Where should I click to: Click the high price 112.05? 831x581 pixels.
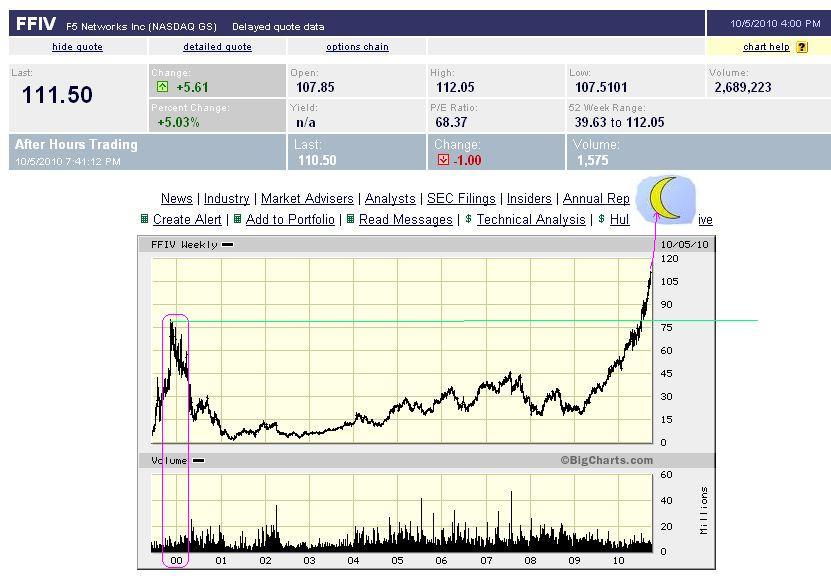(455, 87)
